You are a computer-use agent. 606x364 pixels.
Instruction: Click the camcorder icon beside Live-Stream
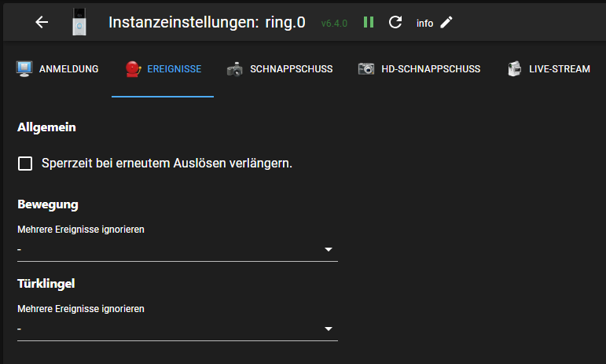(x=514, y=68)
